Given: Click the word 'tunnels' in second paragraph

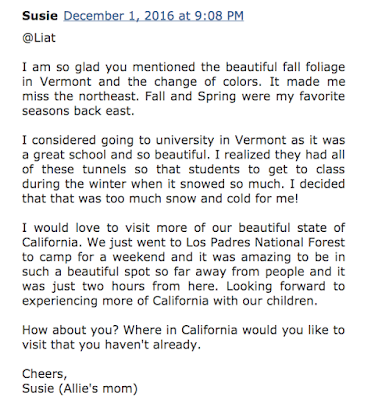Looking at the screenshot, I should click(x=104, y=169).
